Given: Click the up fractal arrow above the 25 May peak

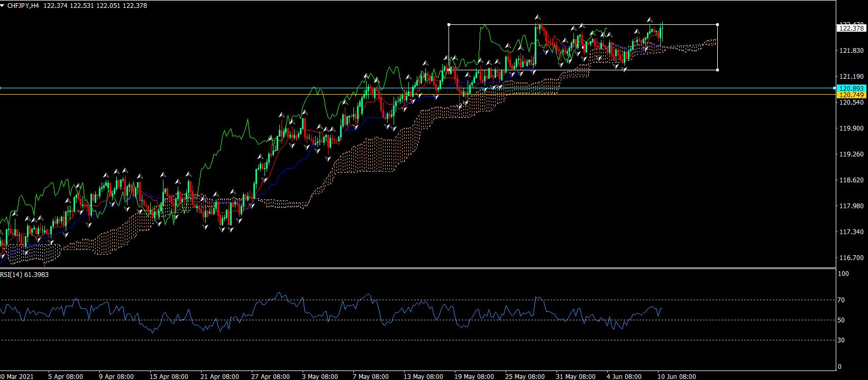Looking at the screenshot, I should pos(537,17).
